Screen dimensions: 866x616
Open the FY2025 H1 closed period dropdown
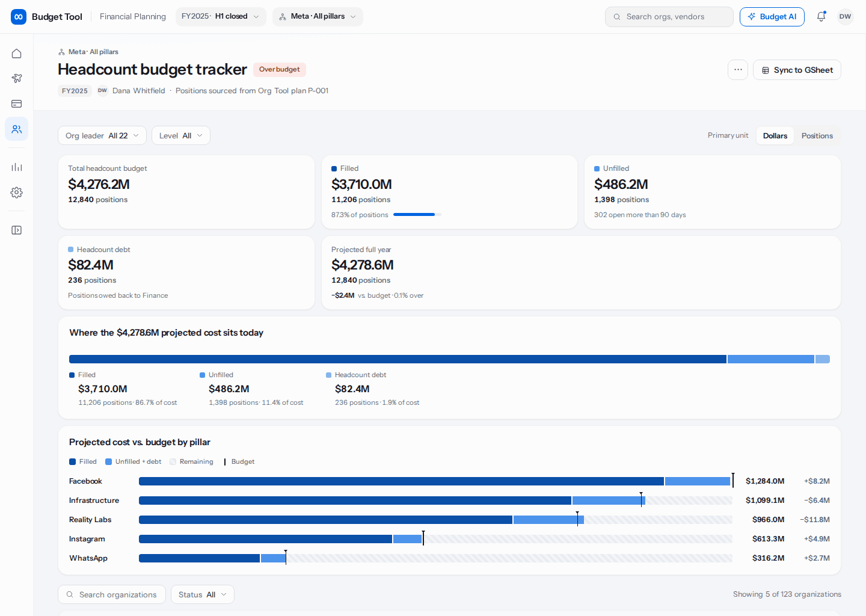click(221, 17)
